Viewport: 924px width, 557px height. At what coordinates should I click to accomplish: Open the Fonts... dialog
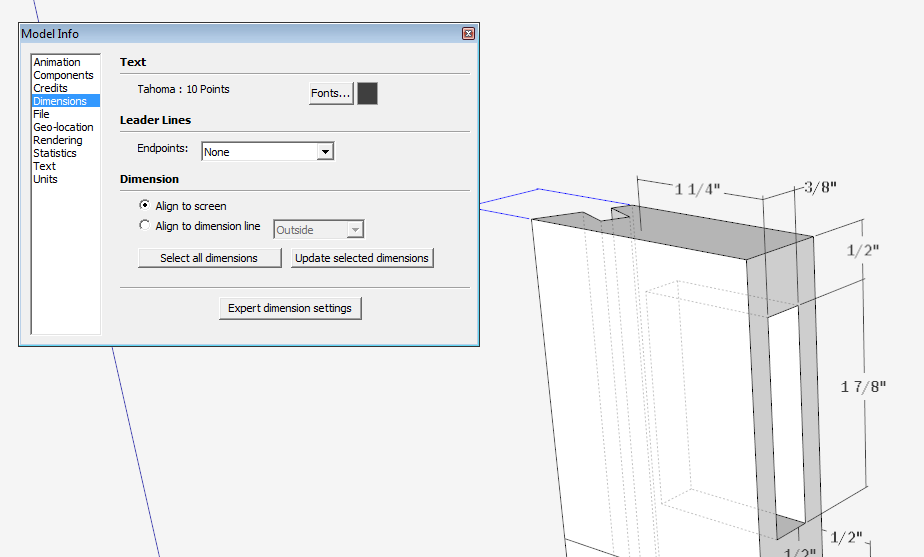(x=331, y=93)
